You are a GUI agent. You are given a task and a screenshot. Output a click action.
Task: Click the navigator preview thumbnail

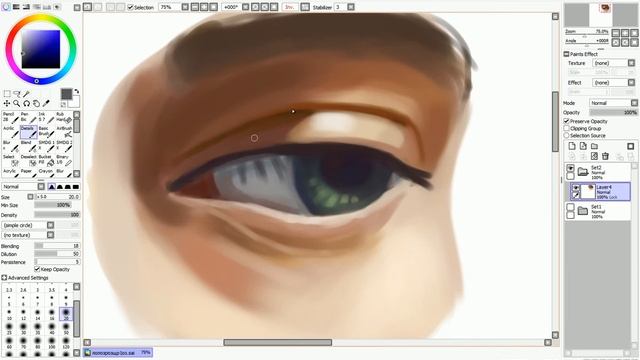click(600, 15)
